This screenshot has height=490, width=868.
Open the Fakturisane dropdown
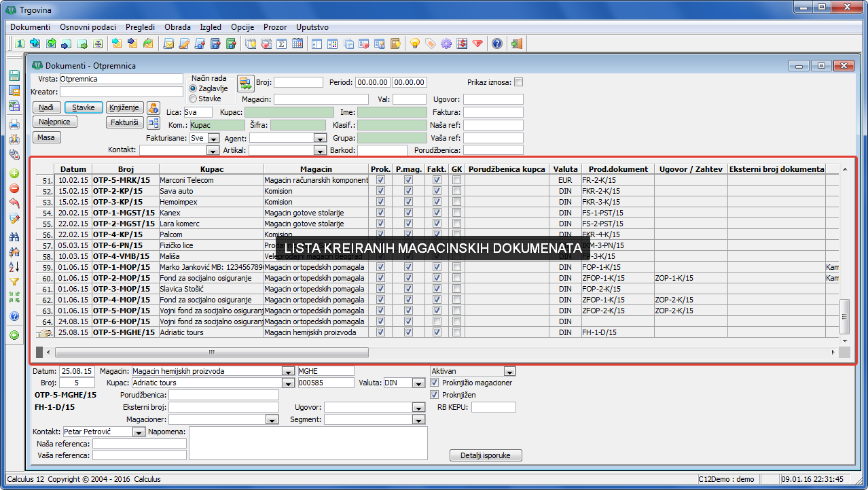coord(214,138)
